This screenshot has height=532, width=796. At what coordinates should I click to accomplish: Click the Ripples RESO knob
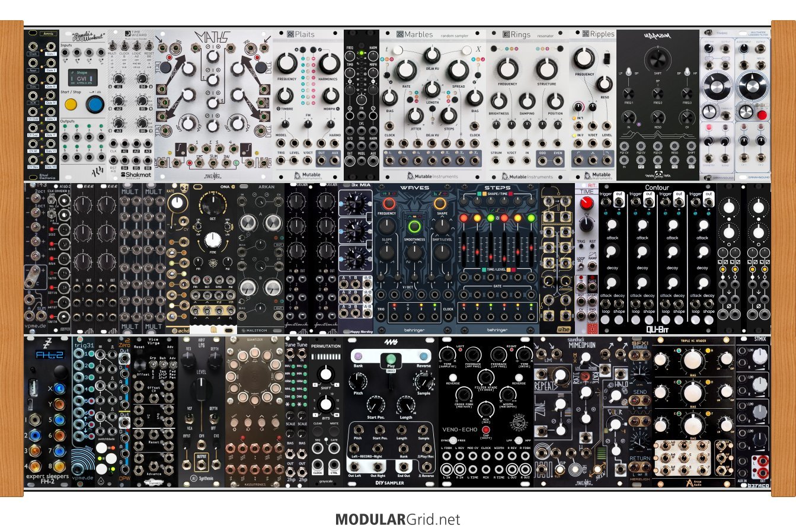pos(605,84)
